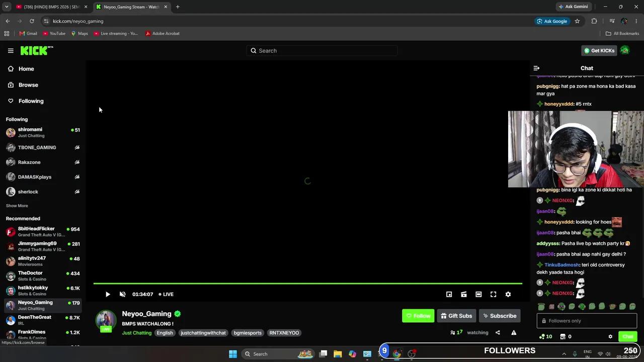This screenshot has width=644, height=362.
Task: Open the Chrome extensions puzzle icon
Action: (594, 21)
